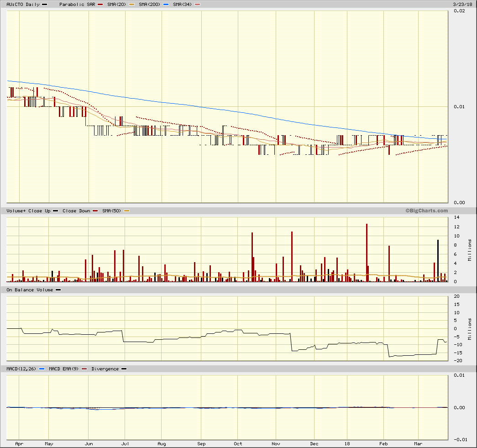The width and height of the screenshot is (477, 448).
Task: Click the SMA(20) legend label
Action: point(116,5)
